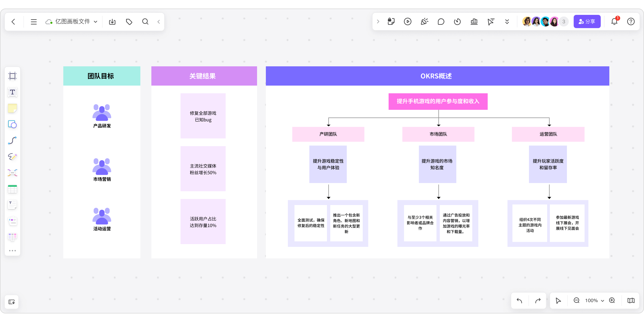
Task: Undo the last action
Action: [x=520, y=301]
